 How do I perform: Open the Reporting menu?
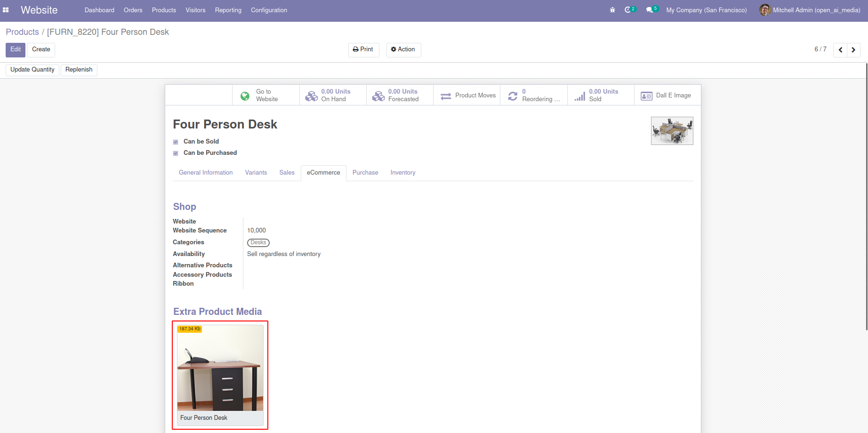tap(228, 10)
